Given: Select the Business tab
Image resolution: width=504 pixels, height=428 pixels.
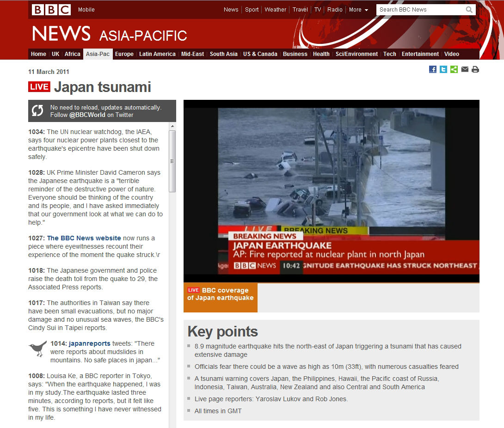Looking at the screenshot, I should [x=295, y=54].
